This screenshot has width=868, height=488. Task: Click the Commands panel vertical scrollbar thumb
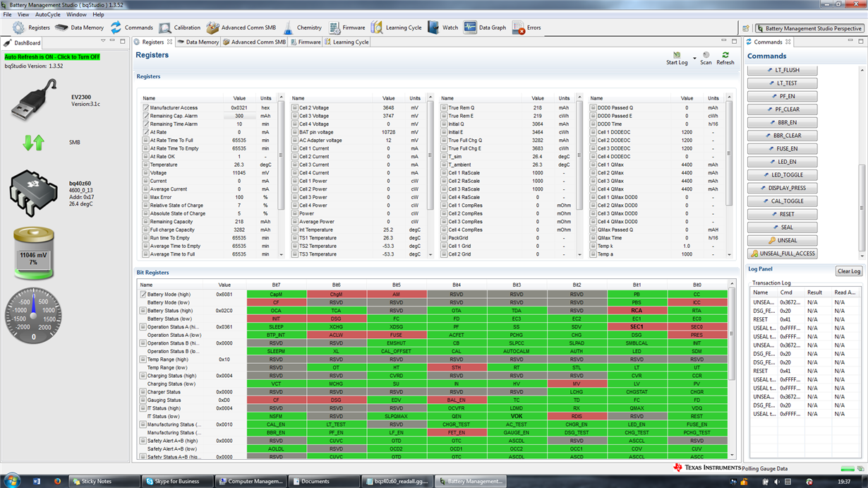(862, 207)
